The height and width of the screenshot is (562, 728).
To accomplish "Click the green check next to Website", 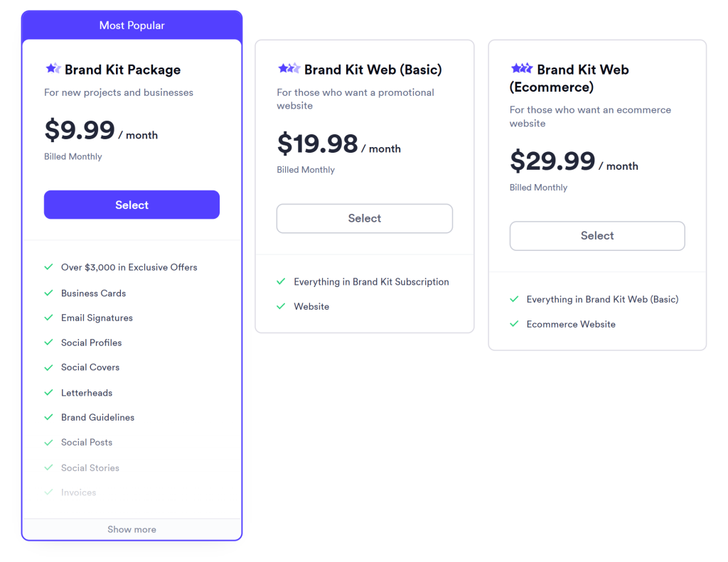I will (282, 306).
